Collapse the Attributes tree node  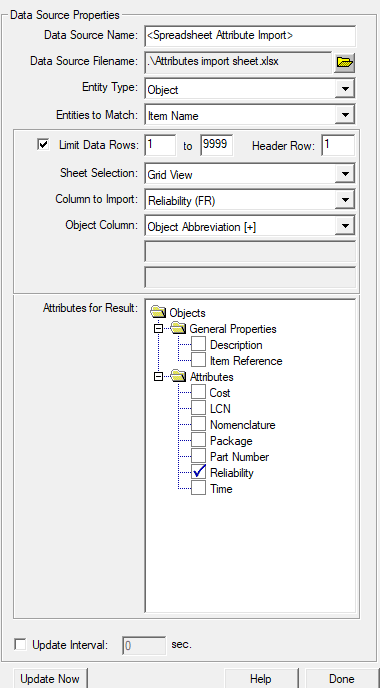click(x=158, y=376)
